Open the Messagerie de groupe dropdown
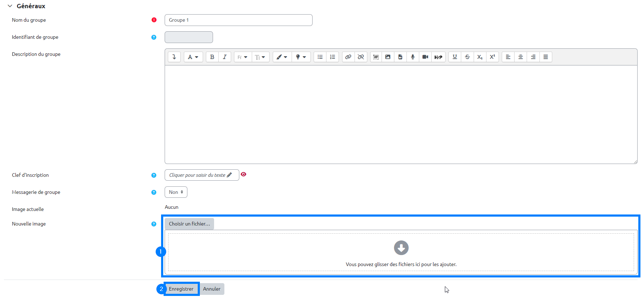644x297 pixels. pyautogui.click(x=176, y=192)
